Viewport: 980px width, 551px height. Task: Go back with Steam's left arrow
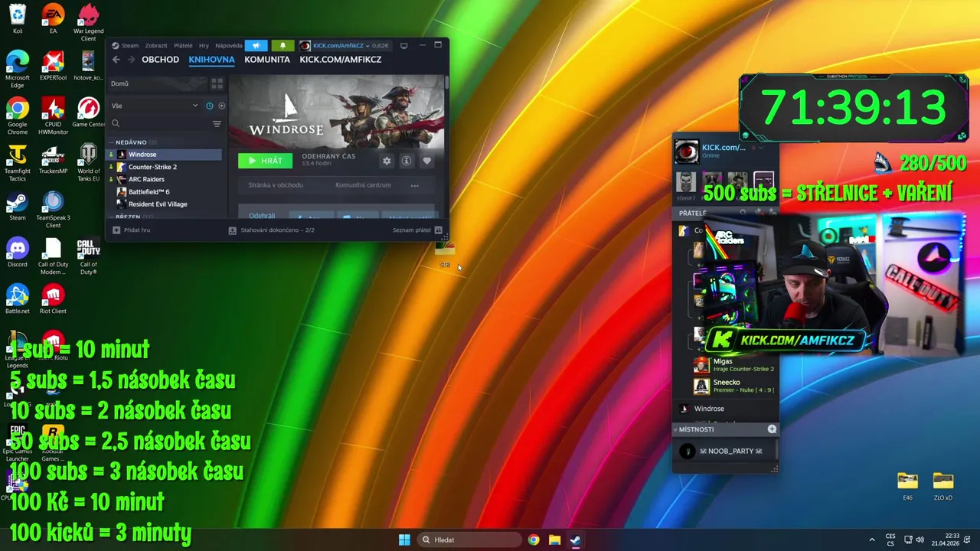click(116, 60)
